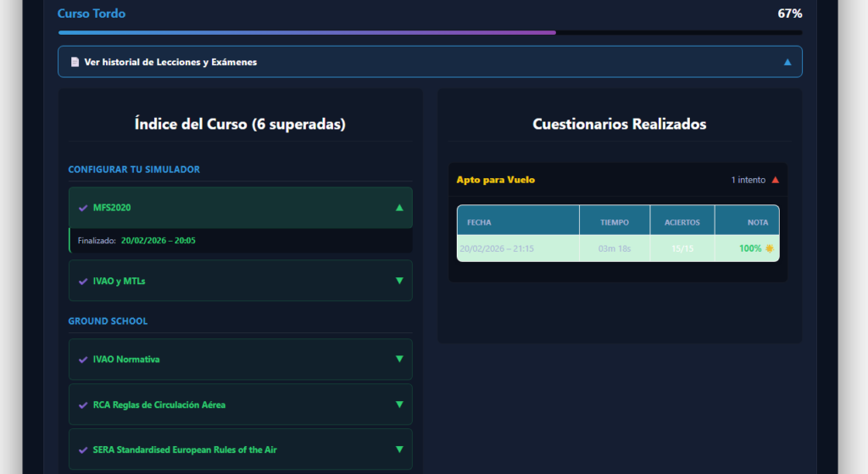Click the checkmark beside RCA Reglas de Circulación
The width and height of the screenshot is (868, 474).
pos(83,404)
